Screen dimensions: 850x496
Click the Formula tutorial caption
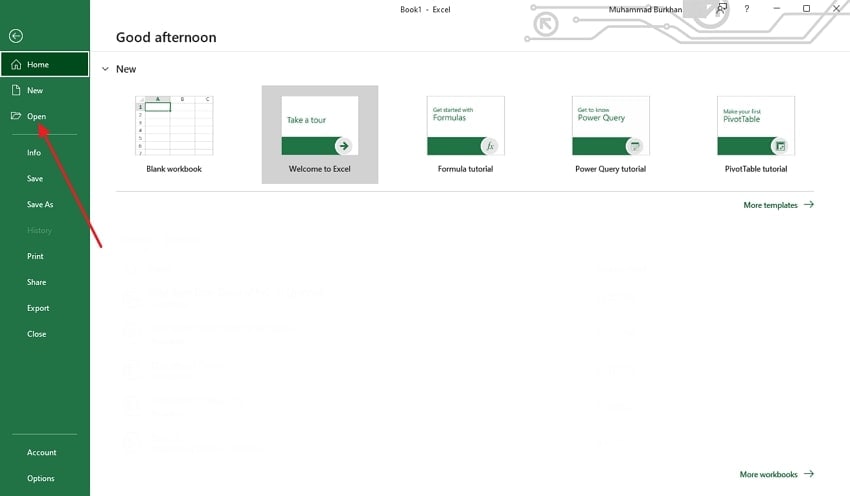[x=466, y=169]
